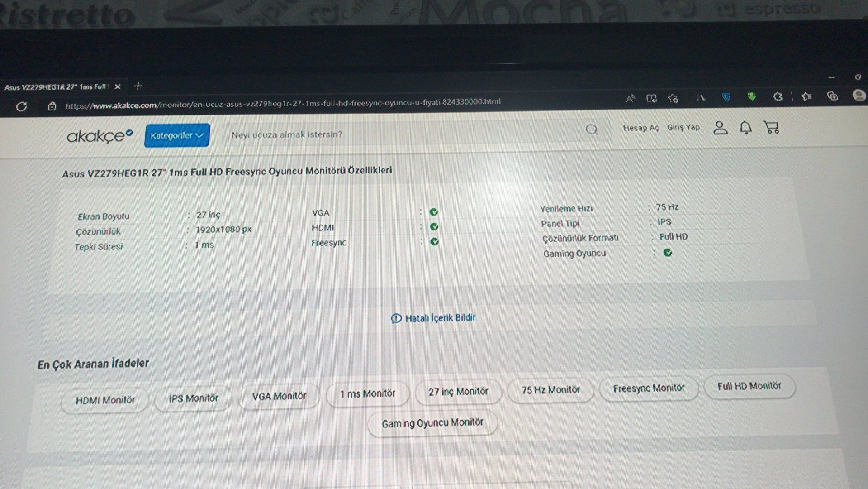Close the Asus VZ279HEG1R tab

(118, 86)
